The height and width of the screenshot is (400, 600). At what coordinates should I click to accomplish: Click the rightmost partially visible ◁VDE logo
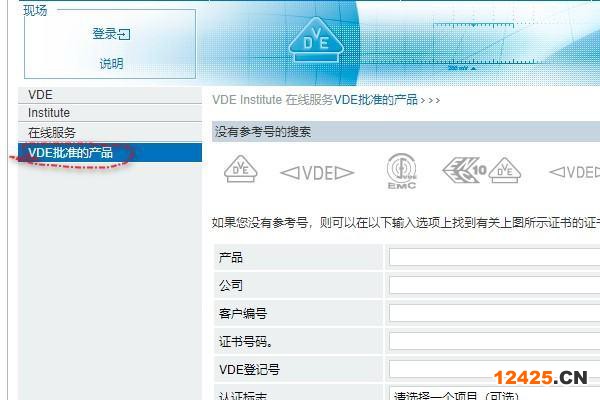[x=575, y=173]
